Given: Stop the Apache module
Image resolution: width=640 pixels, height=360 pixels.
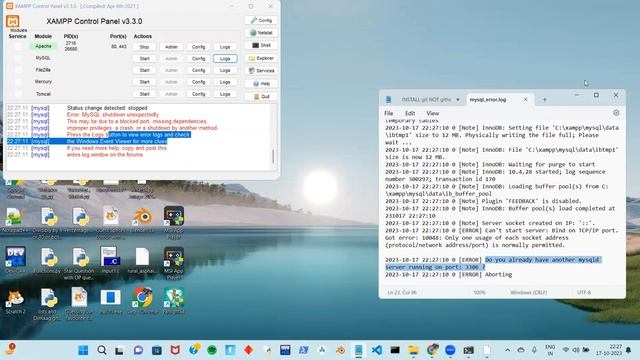Looking at the screenshot, I should pos(144,47).
